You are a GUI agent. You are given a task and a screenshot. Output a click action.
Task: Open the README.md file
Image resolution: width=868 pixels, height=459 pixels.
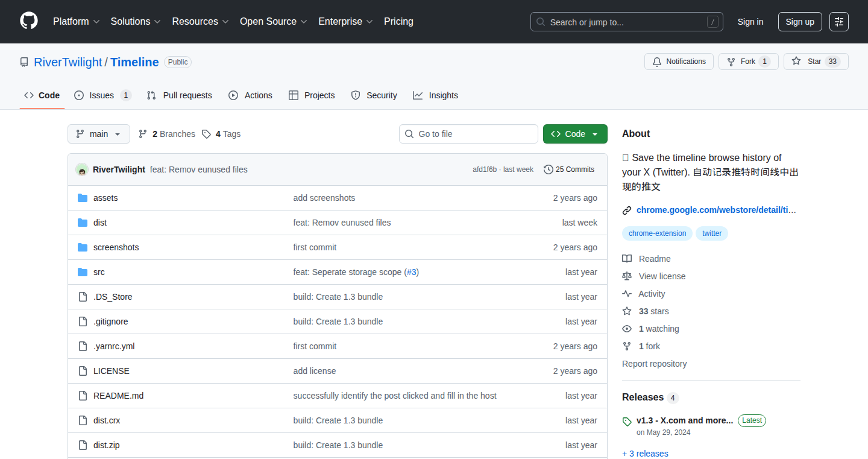click(x=118, y=396)
